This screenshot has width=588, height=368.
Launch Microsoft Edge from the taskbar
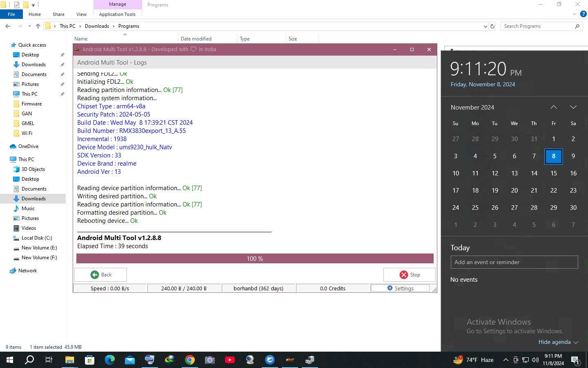pyautogui.click(x=109, y=360)
